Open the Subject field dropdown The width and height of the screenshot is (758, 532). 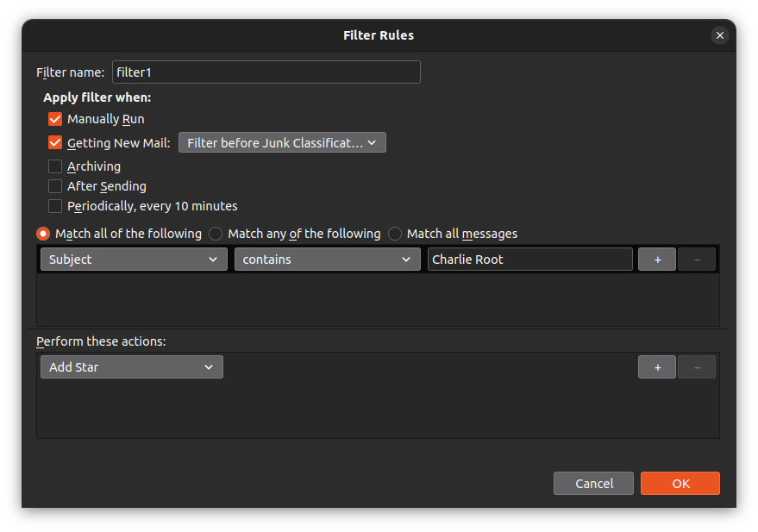[134, 260]
